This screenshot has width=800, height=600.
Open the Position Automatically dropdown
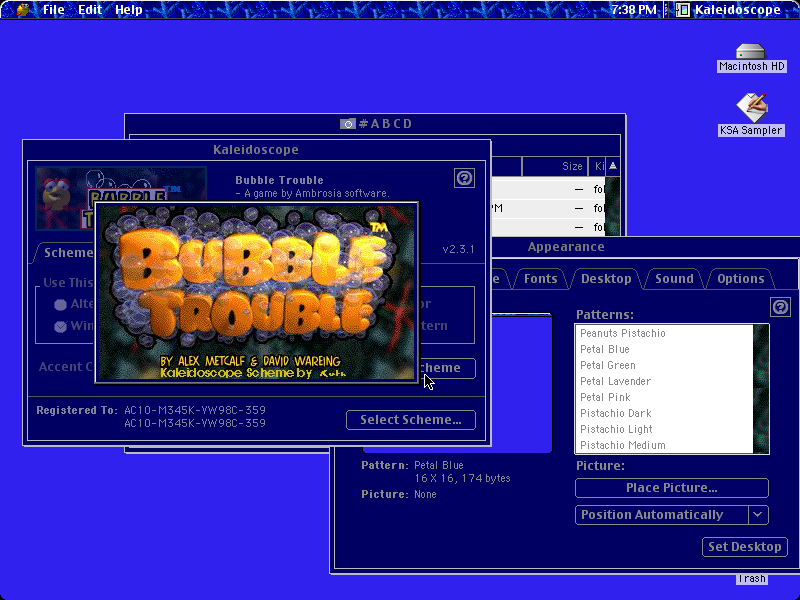pyautogui.click(x=671, y=515)
